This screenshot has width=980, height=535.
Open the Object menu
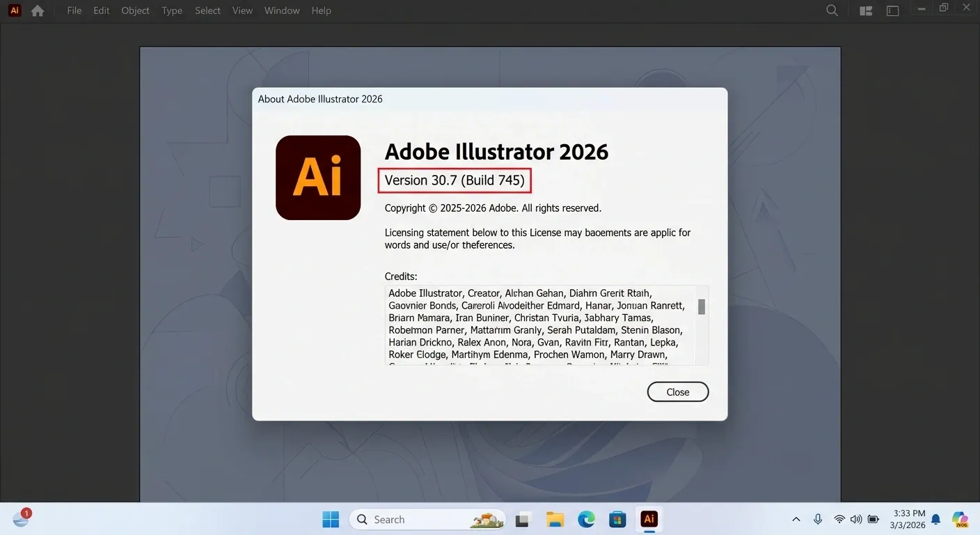135,10
